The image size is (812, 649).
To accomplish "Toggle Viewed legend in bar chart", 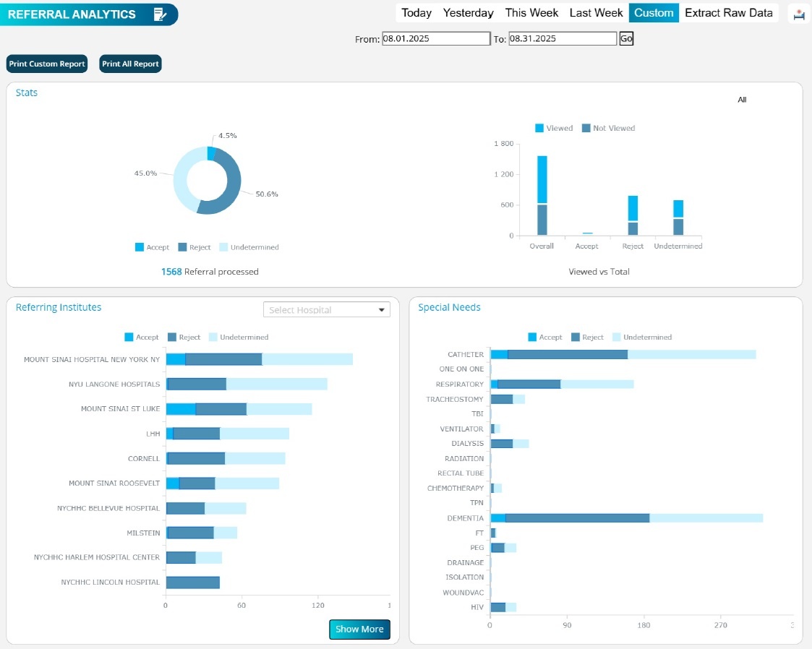I will tap(554, 128).
